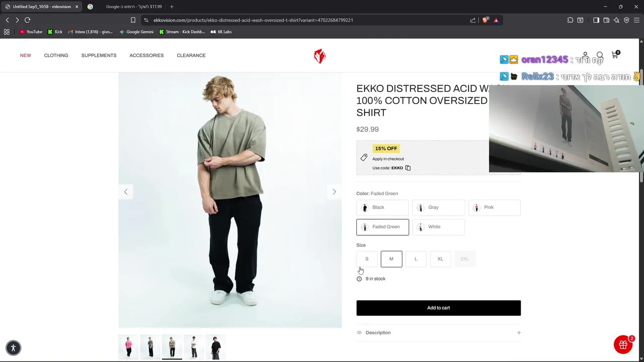Open the Kick bookmark
644x362 pixels.
55,32
